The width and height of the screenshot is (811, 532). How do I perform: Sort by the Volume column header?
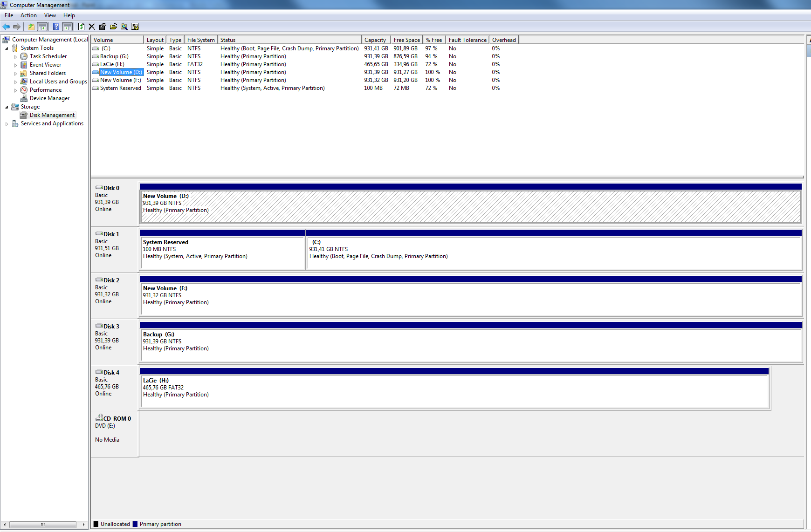pos(117,40)
